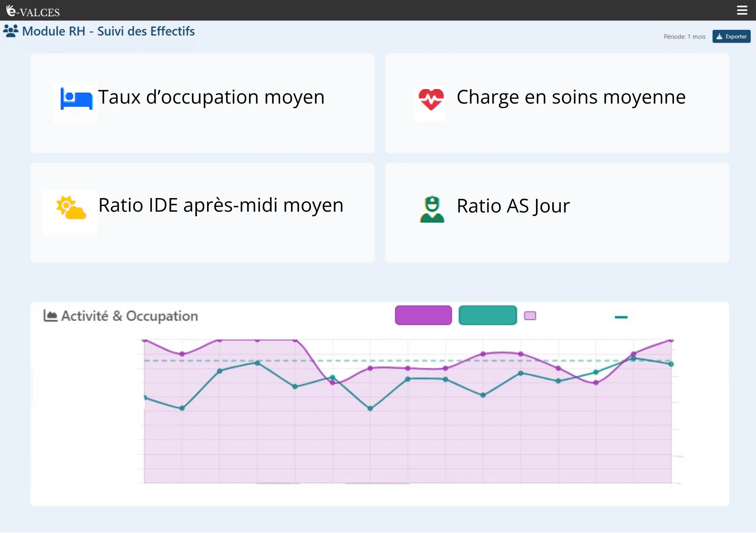Click the lowest teal point in the chart's middle

[370, 408]
